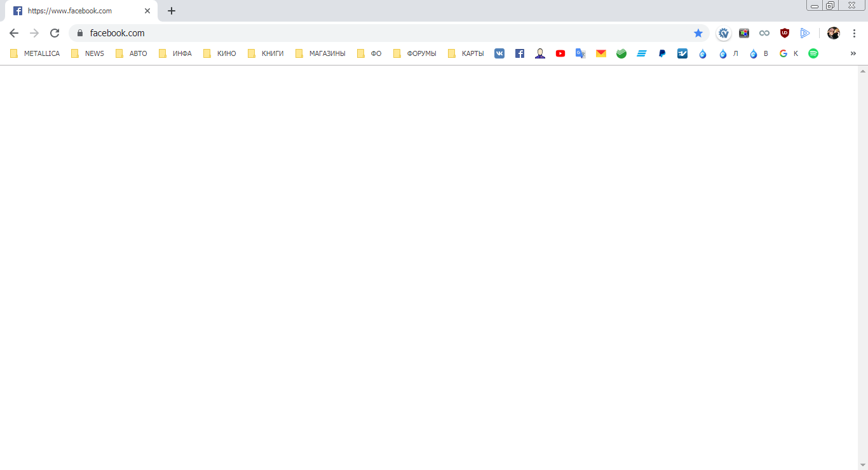The image size is (868, 470).
Task: Click the scrollbar up arrow
Action: pyautogui.click(x=863, y=71)
